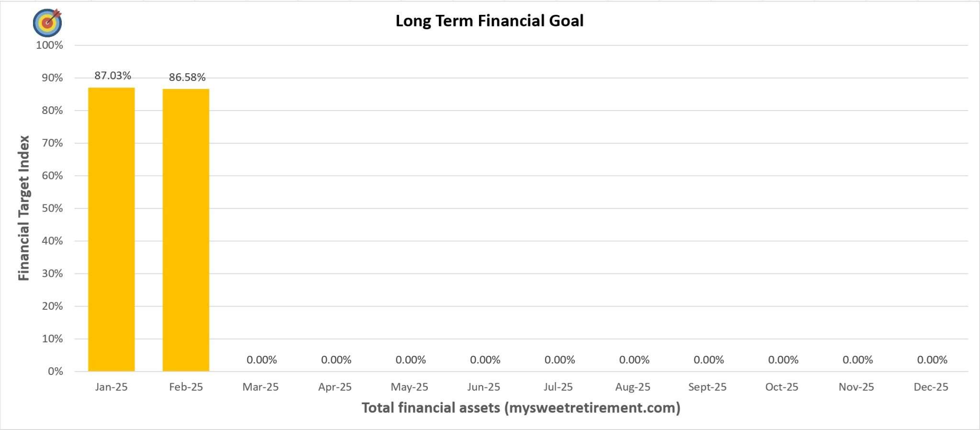Click the 0% vertical axis label
Viewport: 980px width, 430px height.
(56, 371)
